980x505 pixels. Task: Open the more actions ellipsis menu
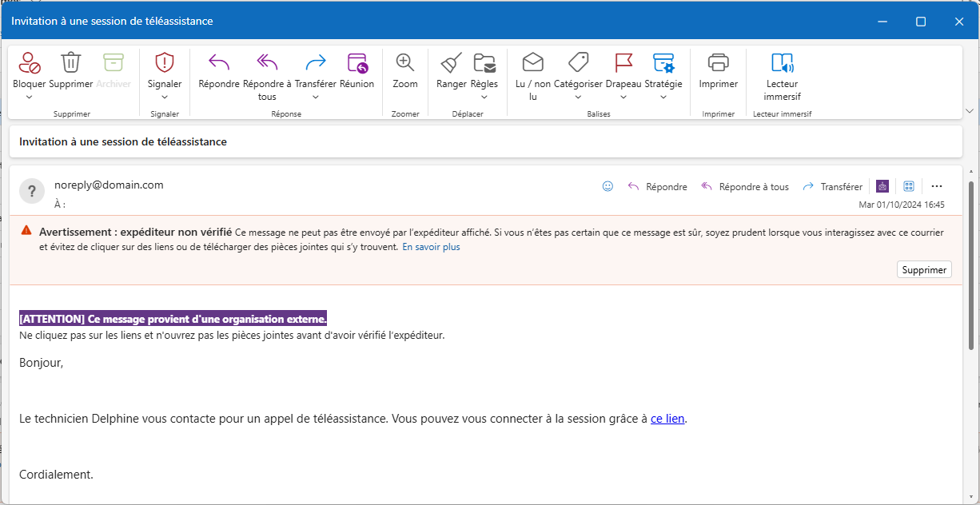click(x=937, y=186)
